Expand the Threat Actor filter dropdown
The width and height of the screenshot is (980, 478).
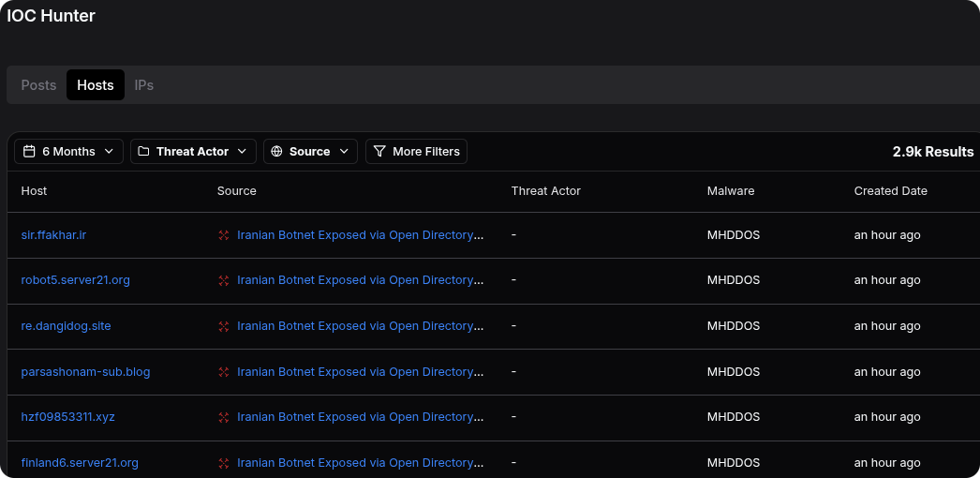[x=193, y=151]
